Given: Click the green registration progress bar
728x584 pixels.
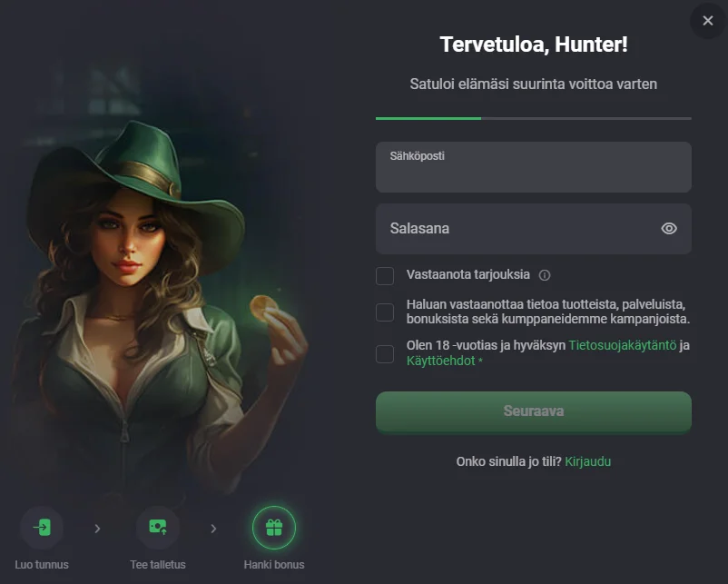Looking at the screenshot, I should (x=428, y=118).
